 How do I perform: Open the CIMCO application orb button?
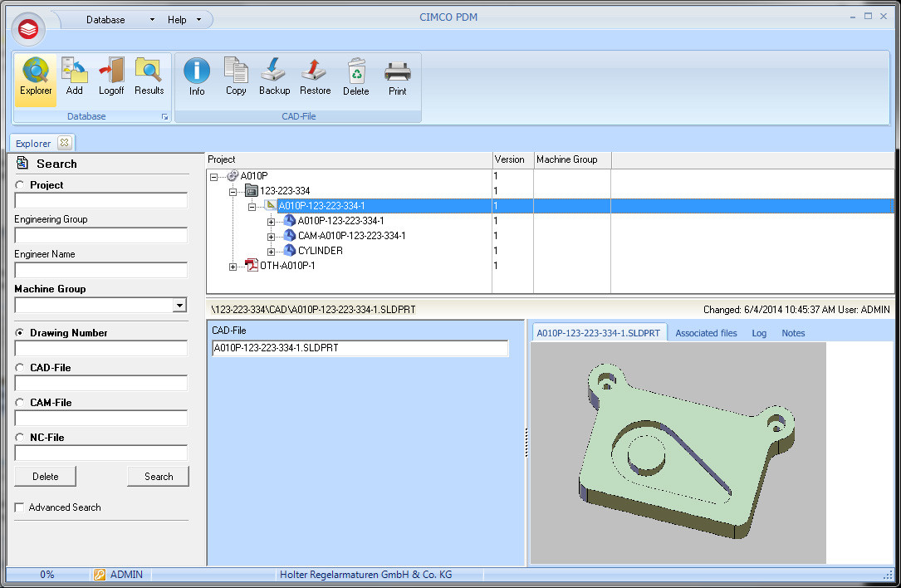[27, 29]
